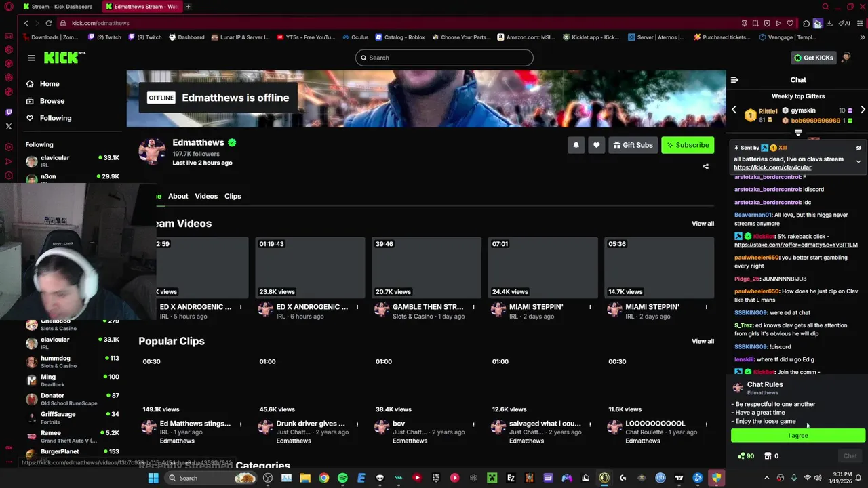Open Windows Start menu
Viewport: 868px width, 488px height.
click(x=153, y=478)
